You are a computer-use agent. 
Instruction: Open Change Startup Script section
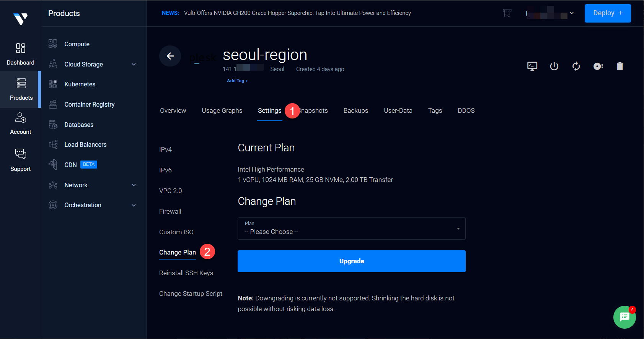[191, 294]
